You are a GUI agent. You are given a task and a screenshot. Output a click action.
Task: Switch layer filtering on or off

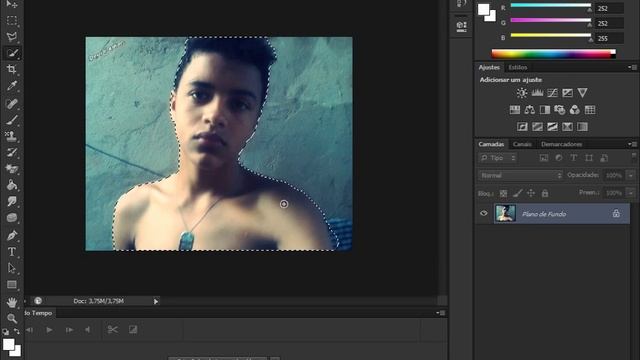pyautogui.click(x=633, y=157)
